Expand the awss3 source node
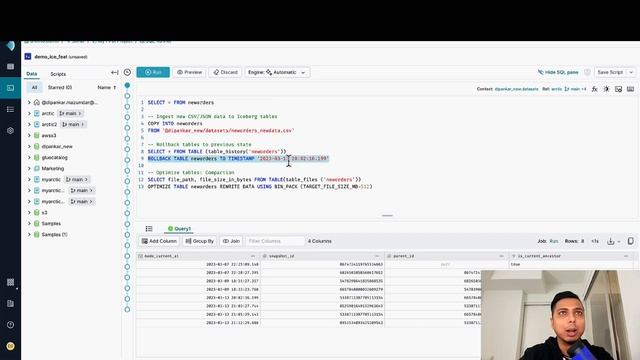Screen dimensions: 640x360 [x=29, y=135]
